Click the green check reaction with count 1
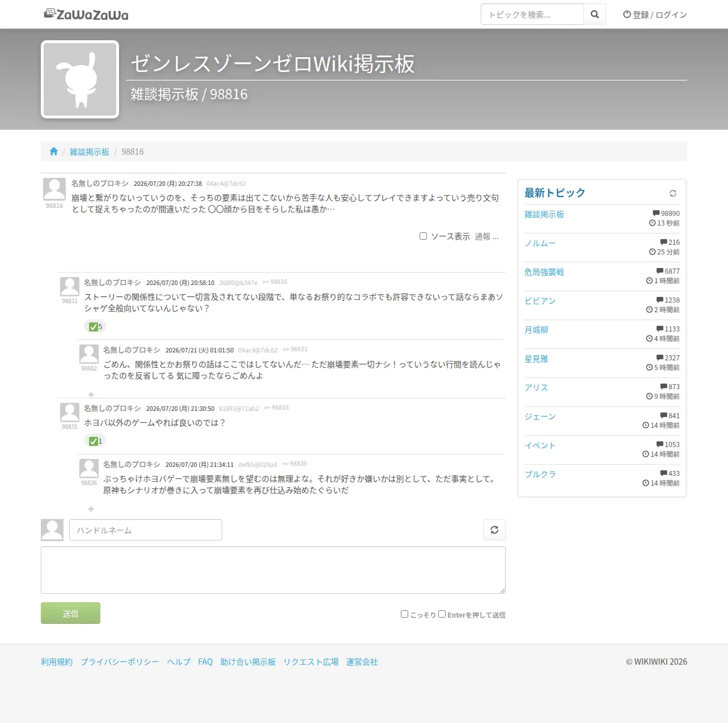This screenshot has width=728, height=723. (x=95, y=441)
